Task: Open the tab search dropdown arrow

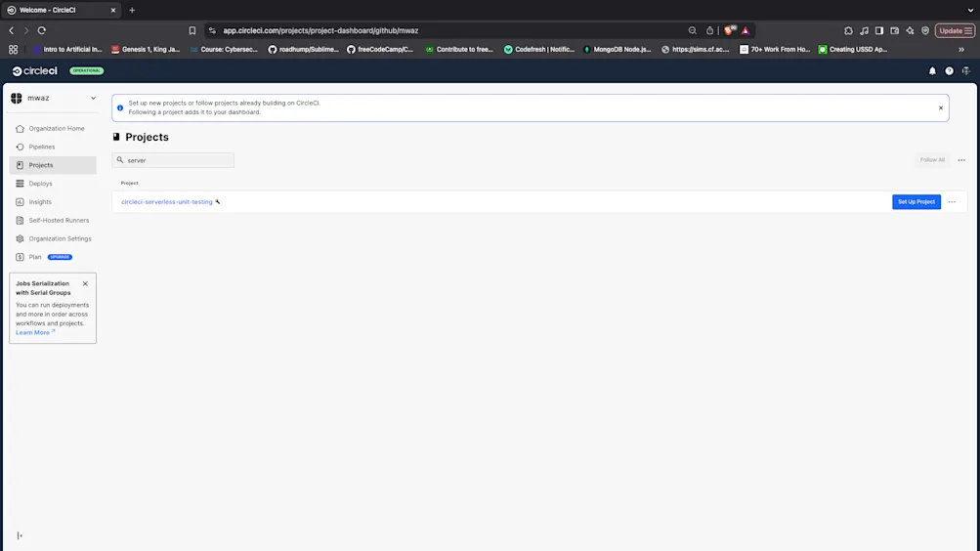Action: coord(970,10)
